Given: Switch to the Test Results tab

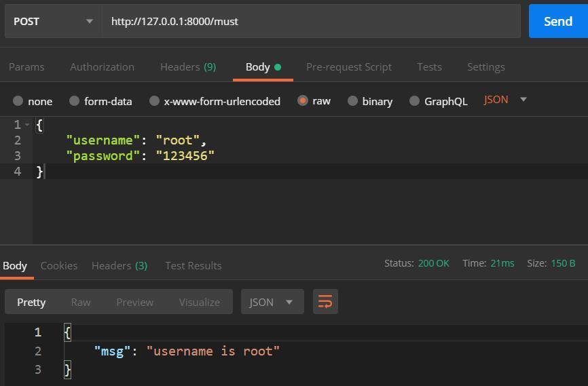Looking at the screenshot, I should [x=193, y=266].
